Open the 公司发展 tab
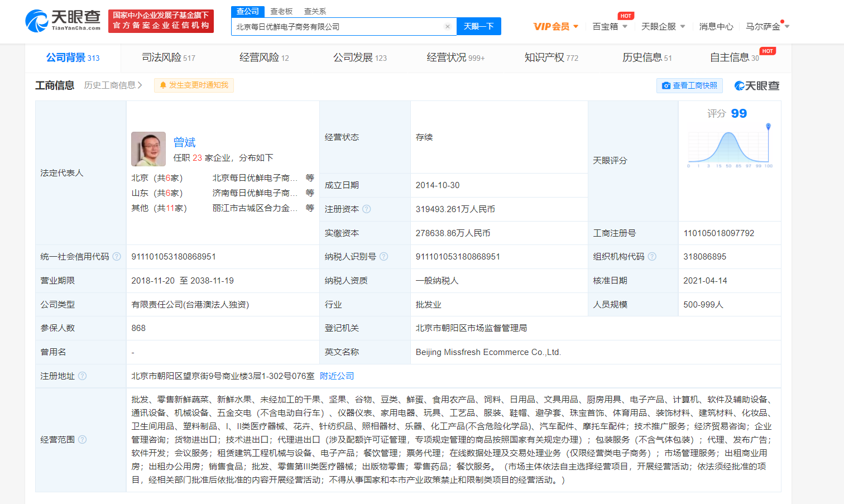 tap(360, 57)
